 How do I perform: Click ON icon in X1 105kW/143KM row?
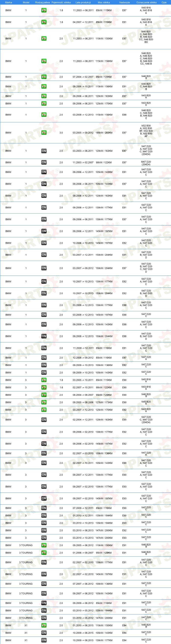click(x=44, y=633)
